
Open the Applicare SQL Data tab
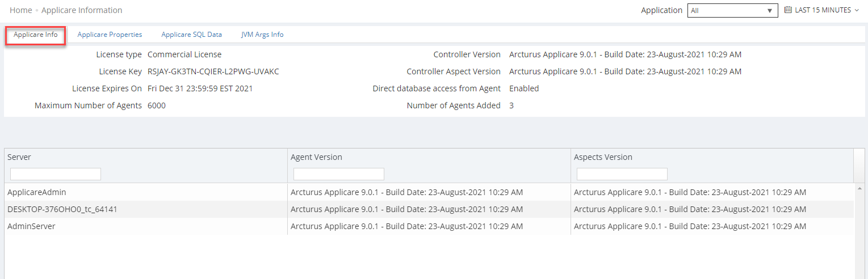click(191, 35)
